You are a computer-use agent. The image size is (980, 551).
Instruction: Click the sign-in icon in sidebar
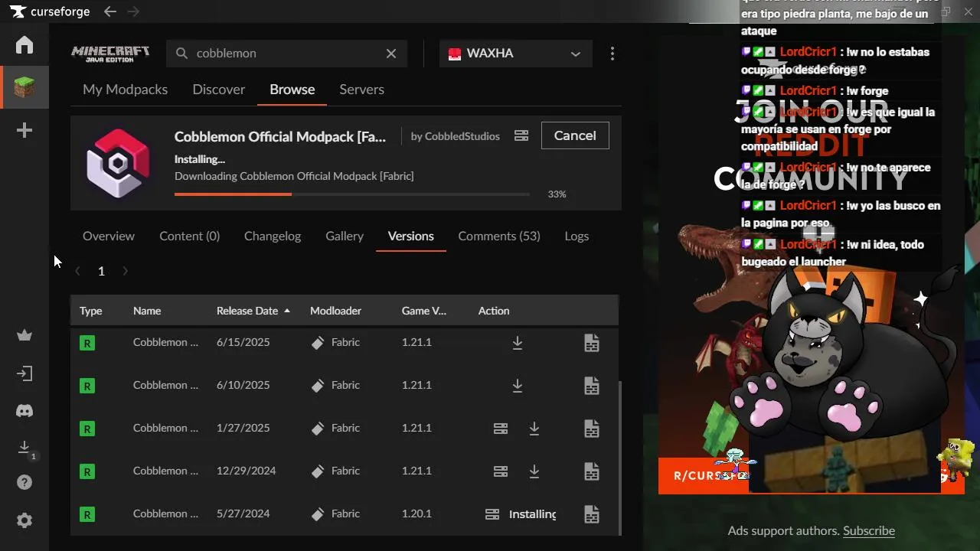(x=24, y=373)
